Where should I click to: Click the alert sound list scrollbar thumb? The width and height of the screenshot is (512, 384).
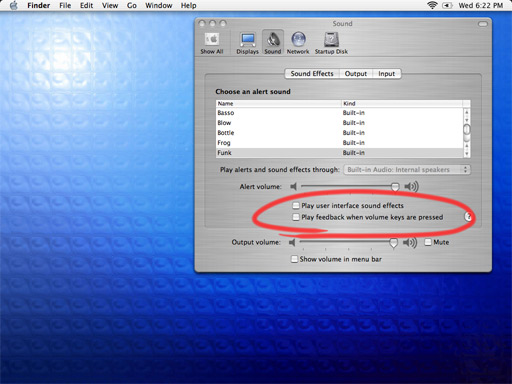[467, 129]
